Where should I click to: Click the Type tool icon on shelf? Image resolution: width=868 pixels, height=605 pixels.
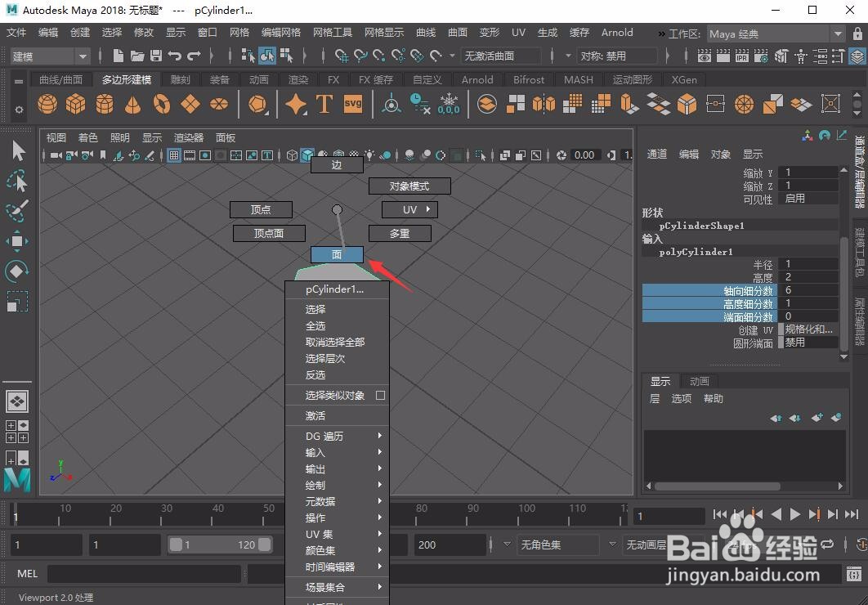click(x=324, y=104)
